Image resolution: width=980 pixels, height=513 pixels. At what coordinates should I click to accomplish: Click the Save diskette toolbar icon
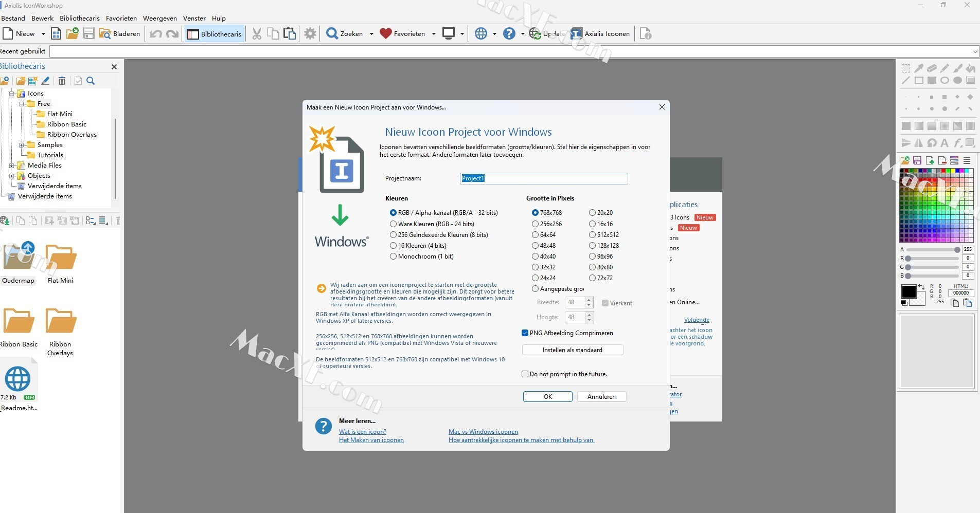[x=88, y=34]
